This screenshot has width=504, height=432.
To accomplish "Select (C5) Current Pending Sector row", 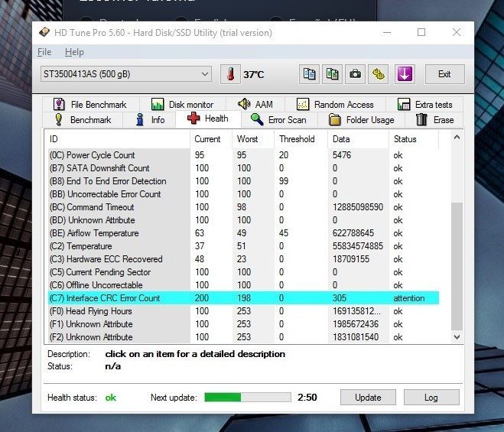I will click(243, 272).
